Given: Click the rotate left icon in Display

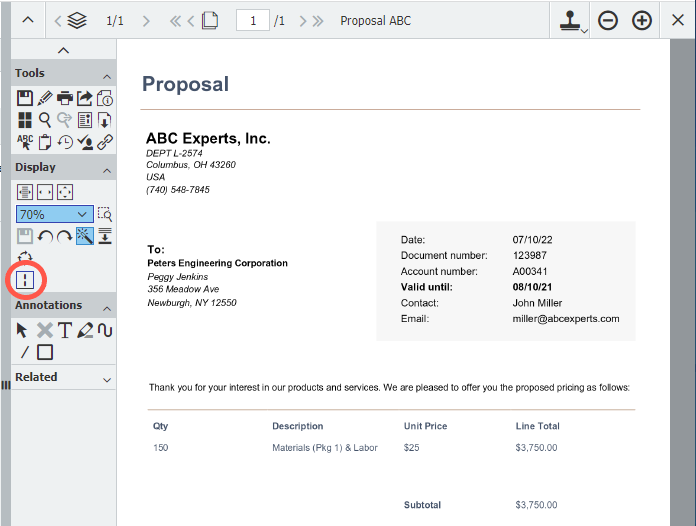Looking at the screenshot, I should tap(45, 236).
